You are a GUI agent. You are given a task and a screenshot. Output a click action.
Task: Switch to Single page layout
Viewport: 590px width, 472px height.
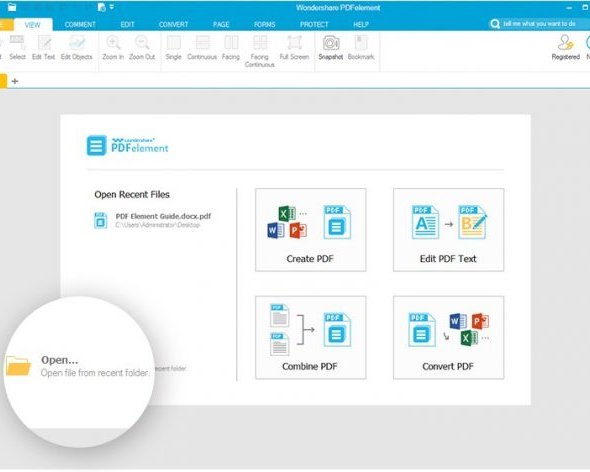click(x=173, y=48)
